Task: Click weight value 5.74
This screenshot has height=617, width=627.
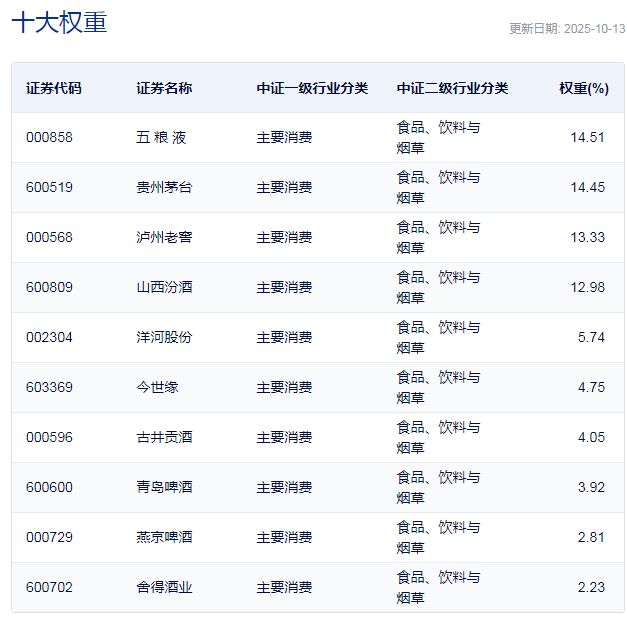Action: [x=591, y=337]
